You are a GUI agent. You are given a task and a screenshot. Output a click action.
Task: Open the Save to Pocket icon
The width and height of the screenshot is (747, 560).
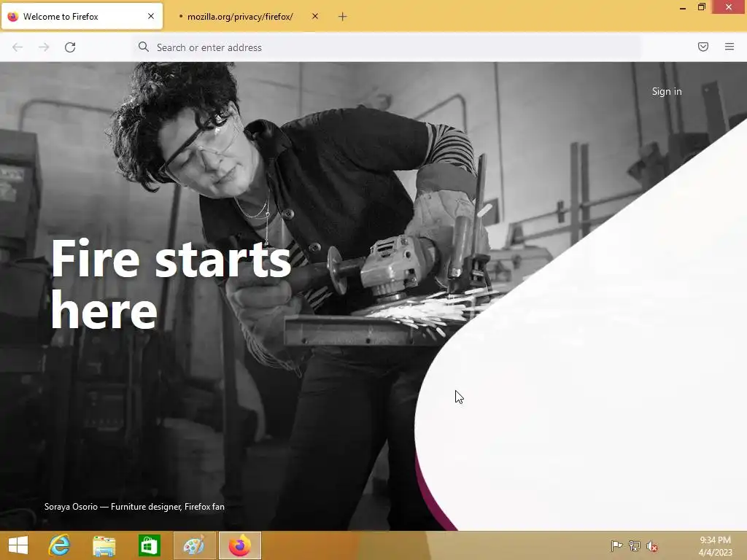(x=703, y=47)
